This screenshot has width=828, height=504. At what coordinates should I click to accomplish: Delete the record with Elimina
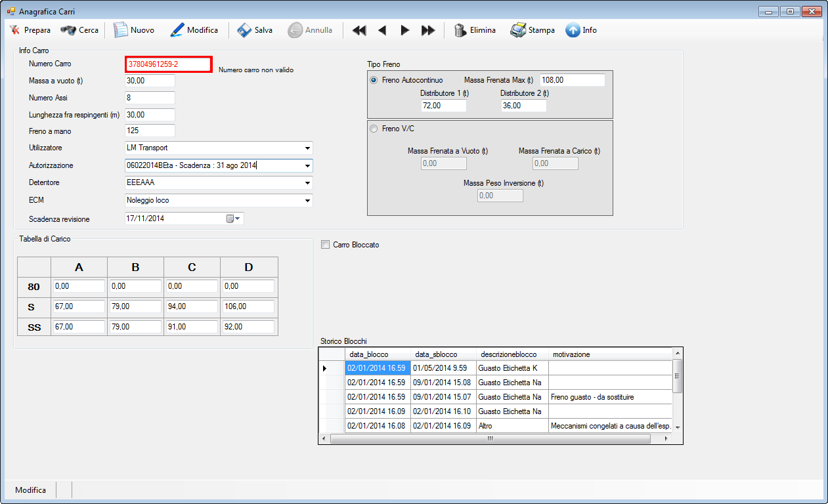pyautogui.click(x=475, y=30)
